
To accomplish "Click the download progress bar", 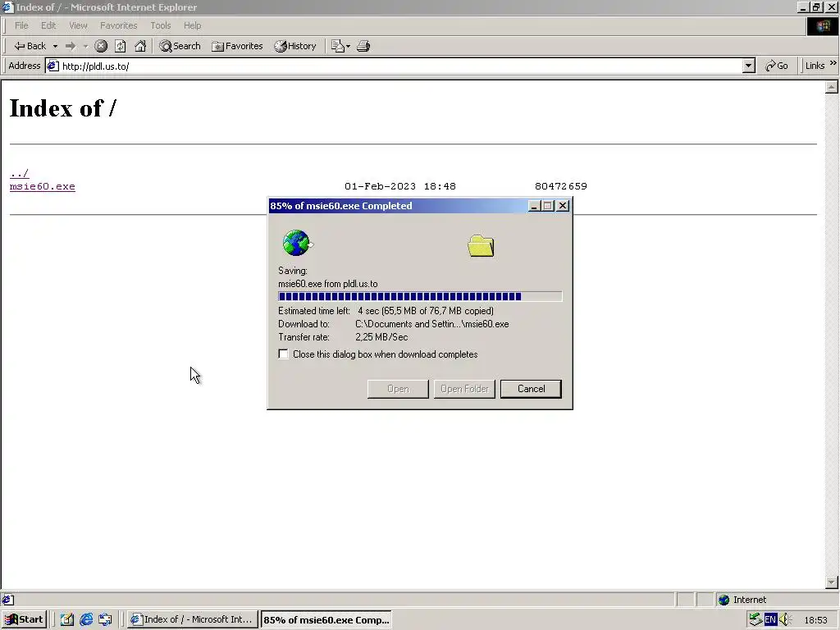I will [x=420, y=297].
